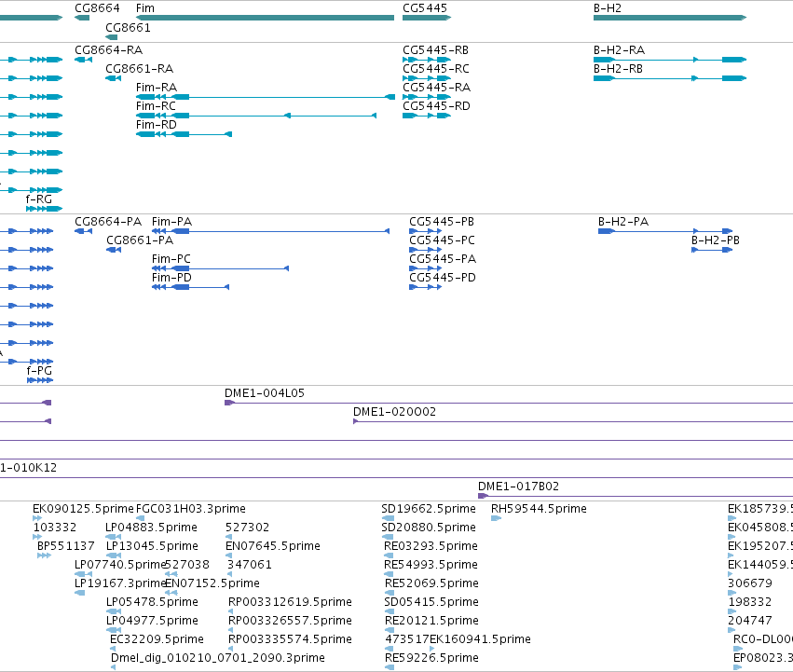Select EST SD05415.5prime
793x672 pixels.
point(431,602)
